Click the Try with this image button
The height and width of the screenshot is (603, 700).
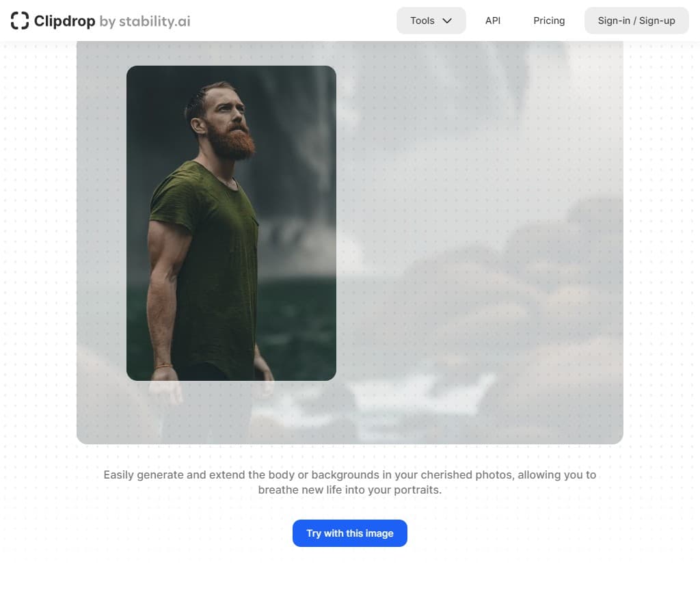[349, 533]
